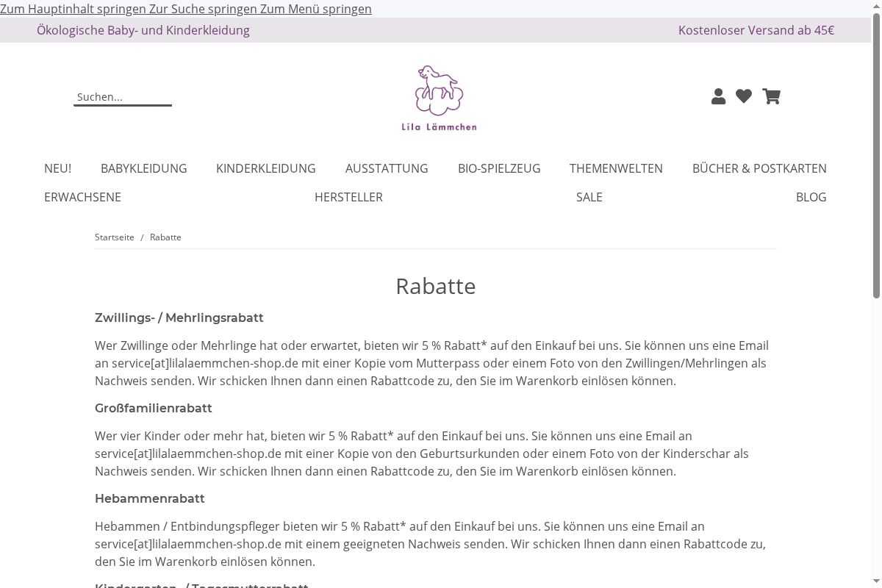
Task: Click the Startseite breadcrumb link
Action: tap(115, 237)
